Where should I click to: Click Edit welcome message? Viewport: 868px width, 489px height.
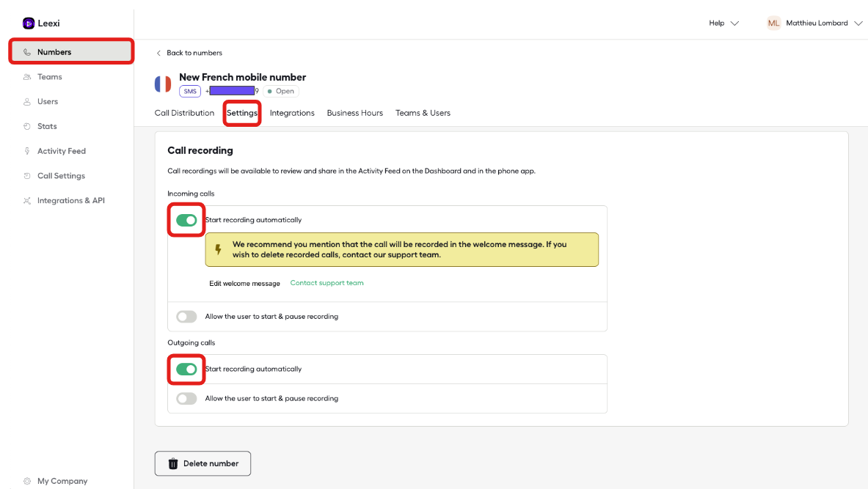click(x=244, y=283)
